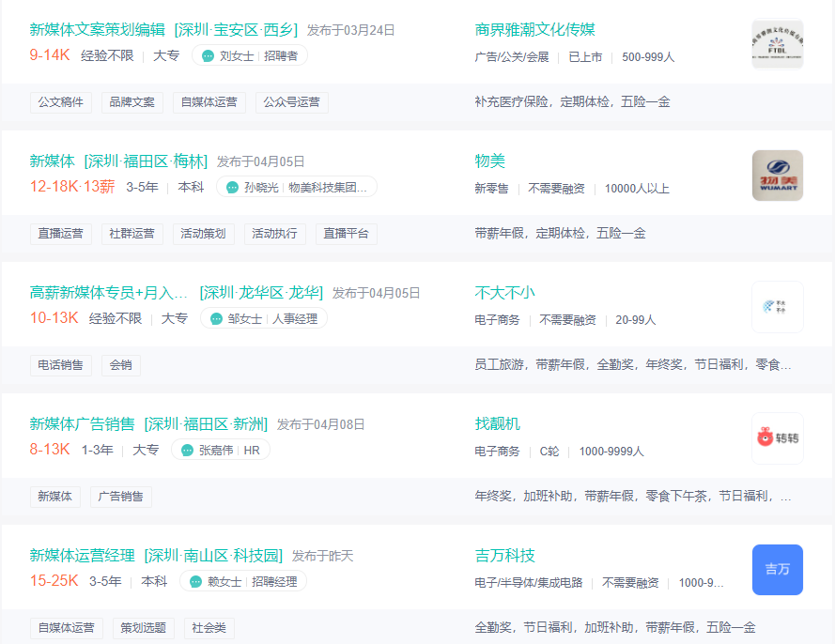
Task: Click chat icon beside 孙晓光 recruiter
Action: (232, 188)
